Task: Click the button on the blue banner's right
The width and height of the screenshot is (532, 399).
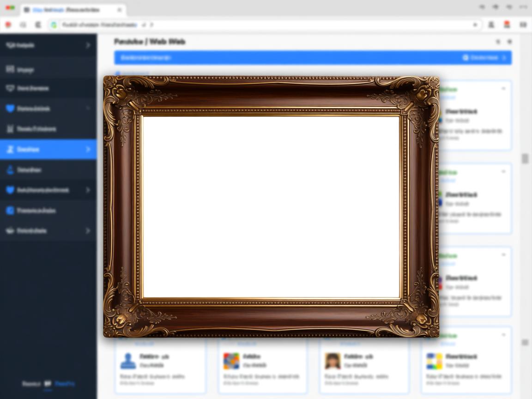Action: pos(484,58)
